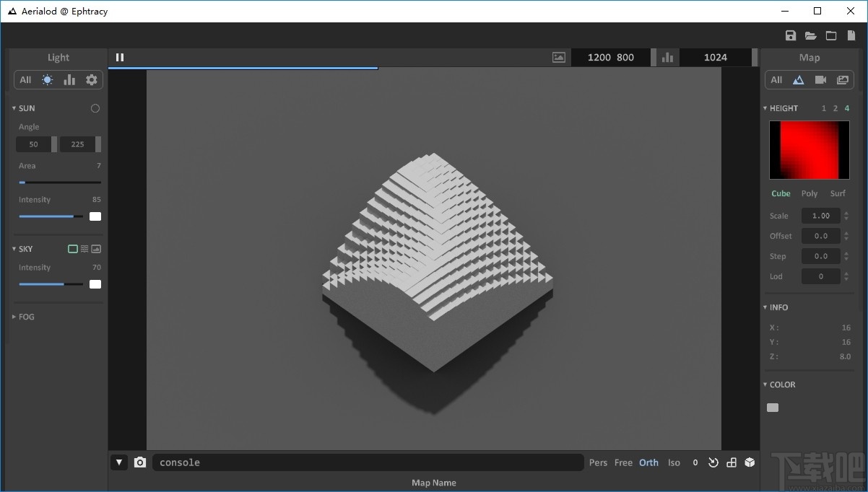Viewport: 868px width, 492px height.
Task: Open a file with the open-folder icon
Action: 810,36
